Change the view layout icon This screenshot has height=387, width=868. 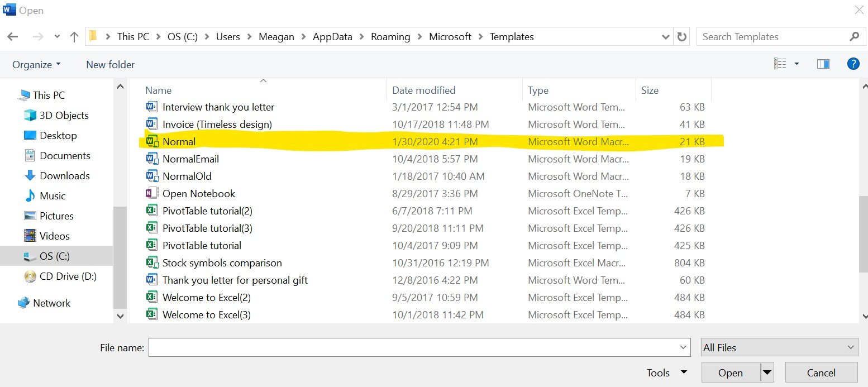point(780,64)
